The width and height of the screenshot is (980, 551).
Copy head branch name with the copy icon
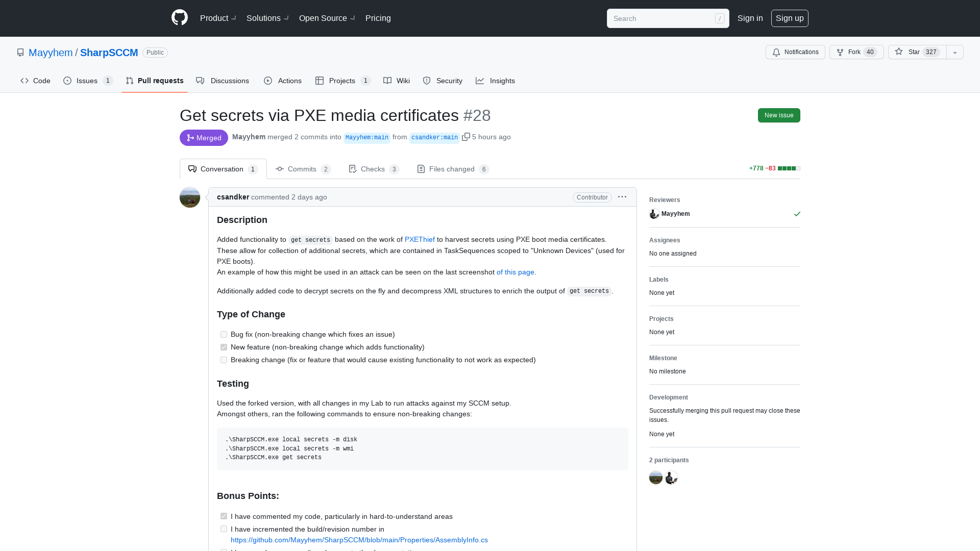click(466, 137)
